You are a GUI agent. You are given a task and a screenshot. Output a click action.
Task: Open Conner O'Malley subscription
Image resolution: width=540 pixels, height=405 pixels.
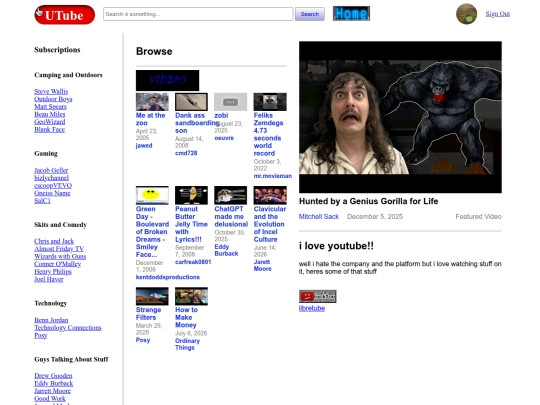(x=58, y=264)
